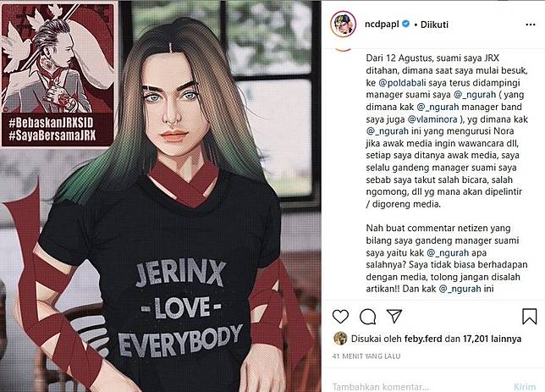Open the 17,201 lainnya likes list
The width and height of the screenshot is (545, 392).
[x=492, y=339]
